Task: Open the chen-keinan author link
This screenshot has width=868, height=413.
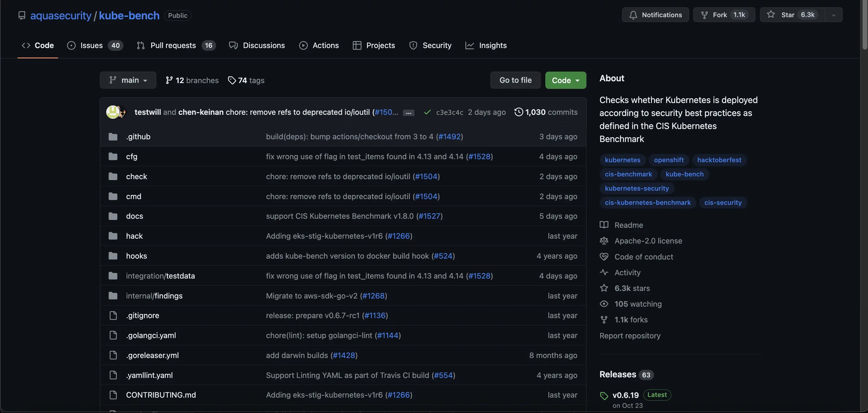Action: tap(201, 112)
